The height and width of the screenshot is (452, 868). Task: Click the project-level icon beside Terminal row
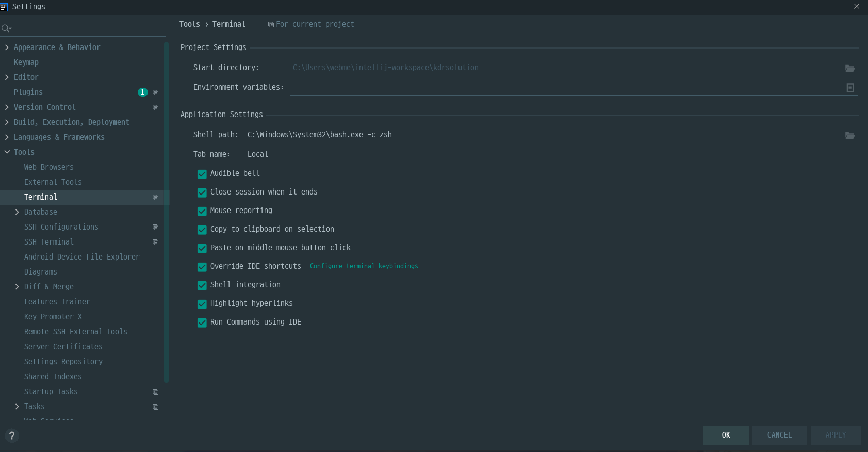[x=155, y=198]
